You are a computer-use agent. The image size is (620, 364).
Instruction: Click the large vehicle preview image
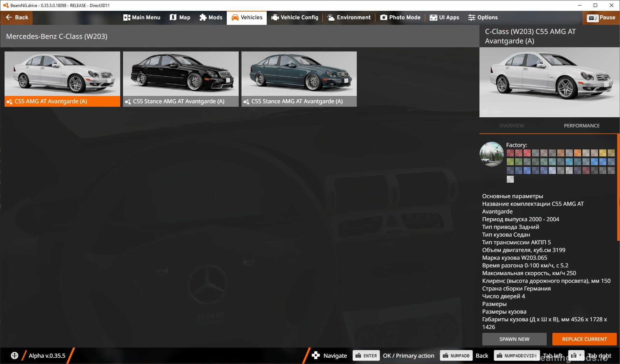click(x=549, y=82)
